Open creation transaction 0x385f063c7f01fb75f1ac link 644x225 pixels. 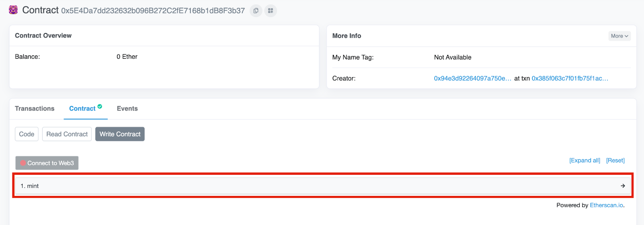(x=570, y=78)
